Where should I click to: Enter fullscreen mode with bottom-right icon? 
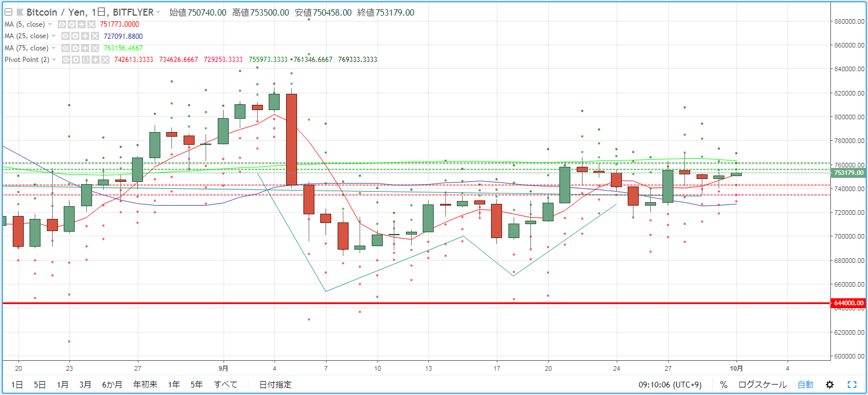click(x=852, y=385)
